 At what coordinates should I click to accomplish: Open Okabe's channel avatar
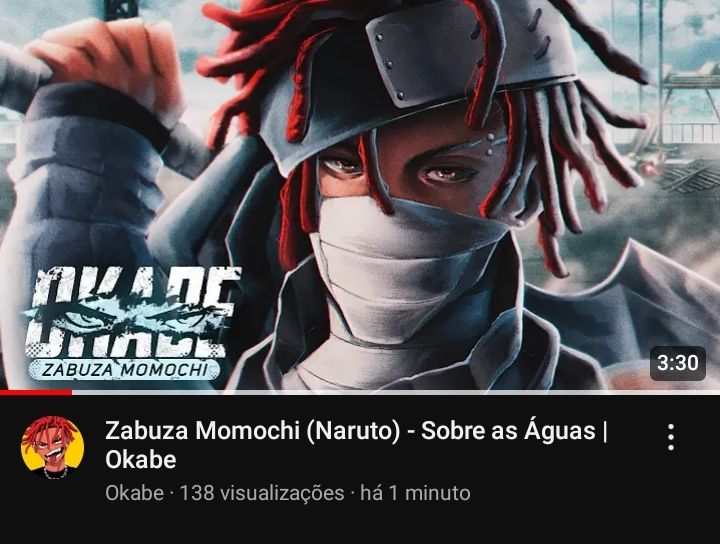pyautogui.click(x=53, y=448)
